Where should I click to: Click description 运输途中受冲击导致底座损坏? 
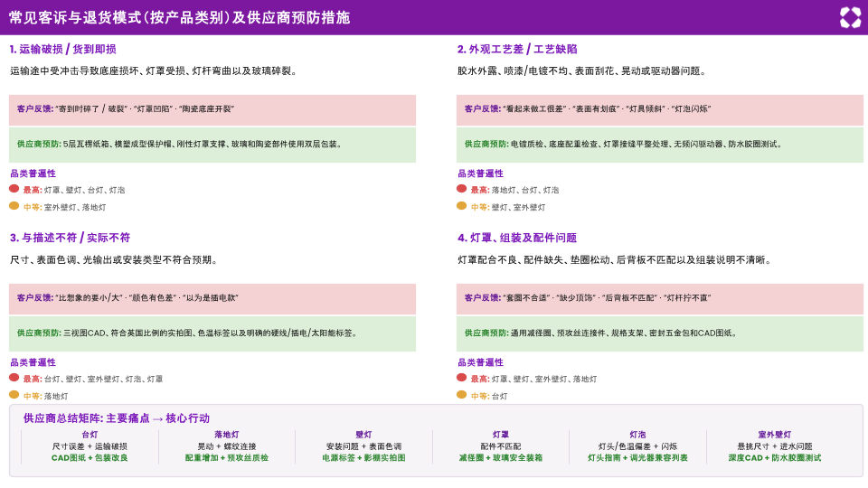[x=154, y=70]
